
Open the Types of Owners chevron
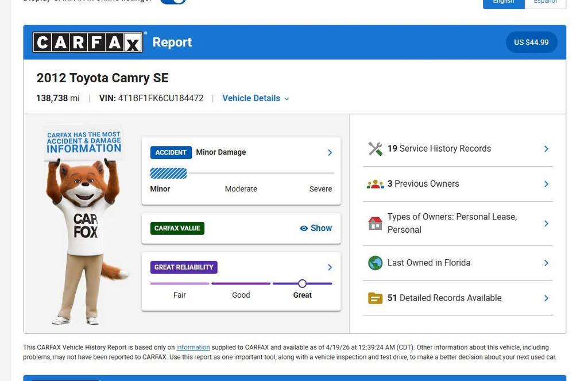pos(547,224)
